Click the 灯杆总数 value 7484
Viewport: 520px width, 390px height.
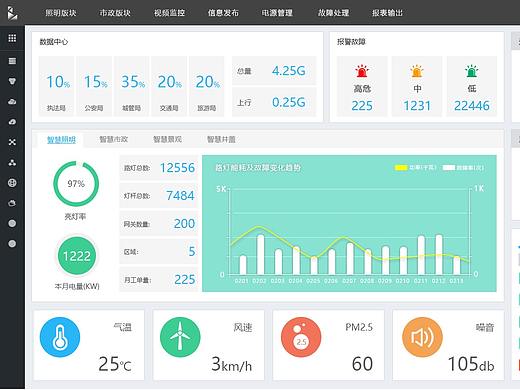[180, 196]
